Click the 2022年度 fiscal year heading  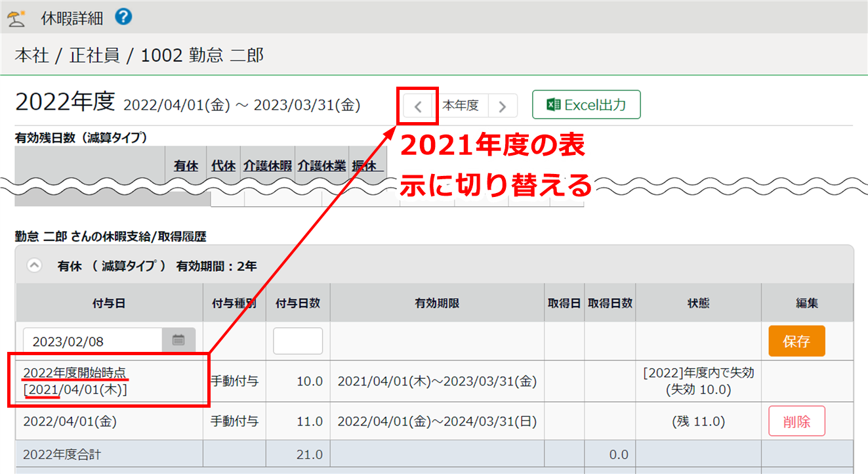65,102
